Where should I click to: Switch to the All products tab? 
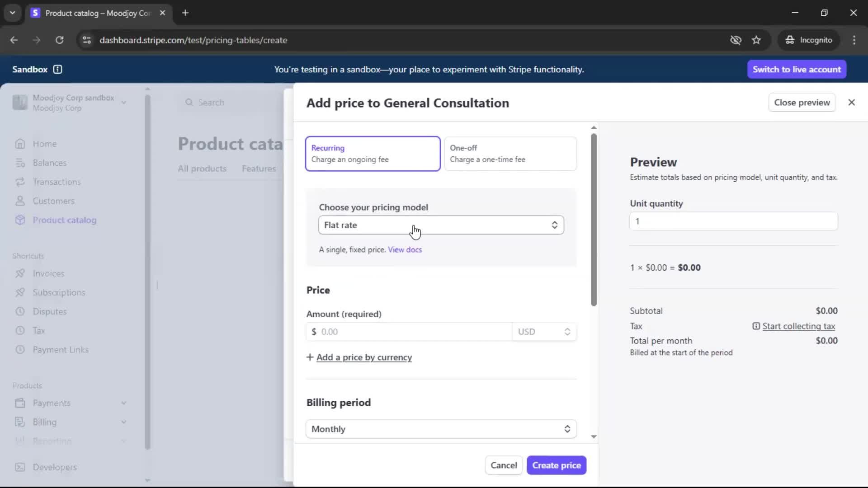coord(202,169)
